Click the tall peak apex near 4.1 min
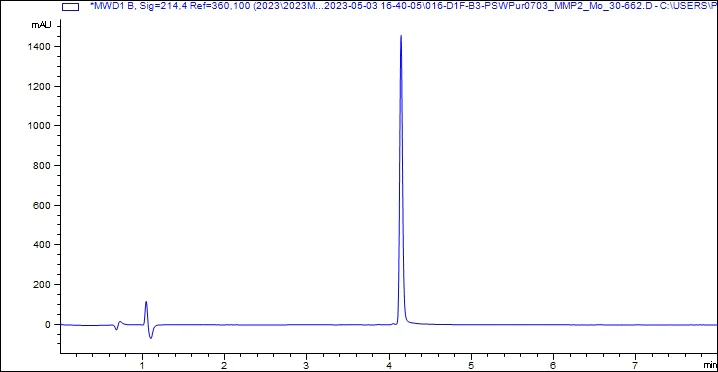The height and width of the screenshot is (372, 718). tap(401, 35)
